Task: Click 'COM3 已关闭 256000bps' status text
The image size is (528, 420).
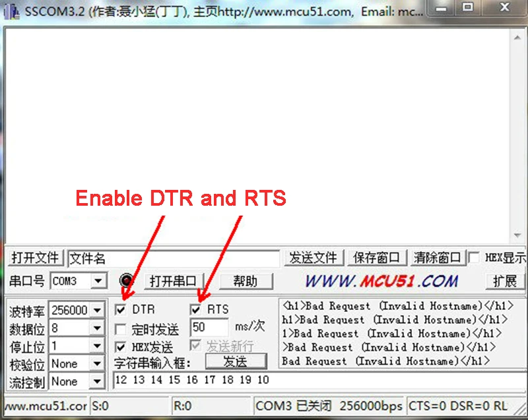Action: [329, 406]
